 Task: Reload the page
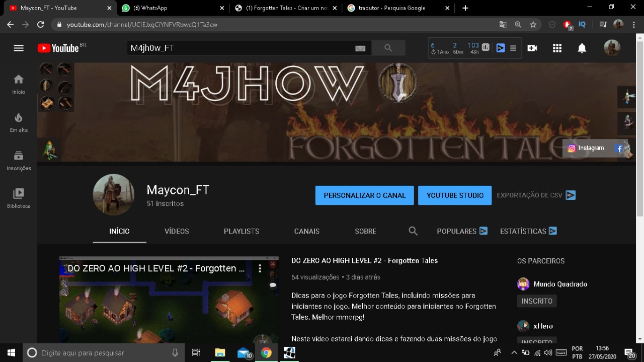pos(41,24)
